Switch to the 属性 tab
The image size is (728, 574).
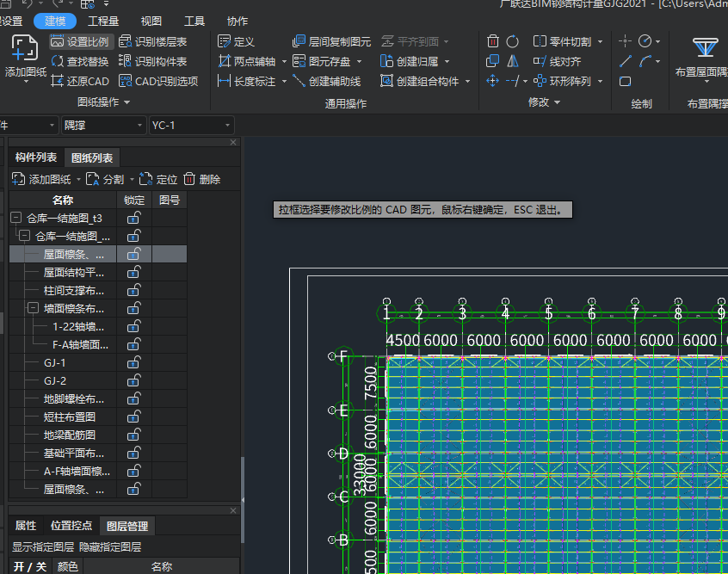pyautogui.click(x=26, y=525)
